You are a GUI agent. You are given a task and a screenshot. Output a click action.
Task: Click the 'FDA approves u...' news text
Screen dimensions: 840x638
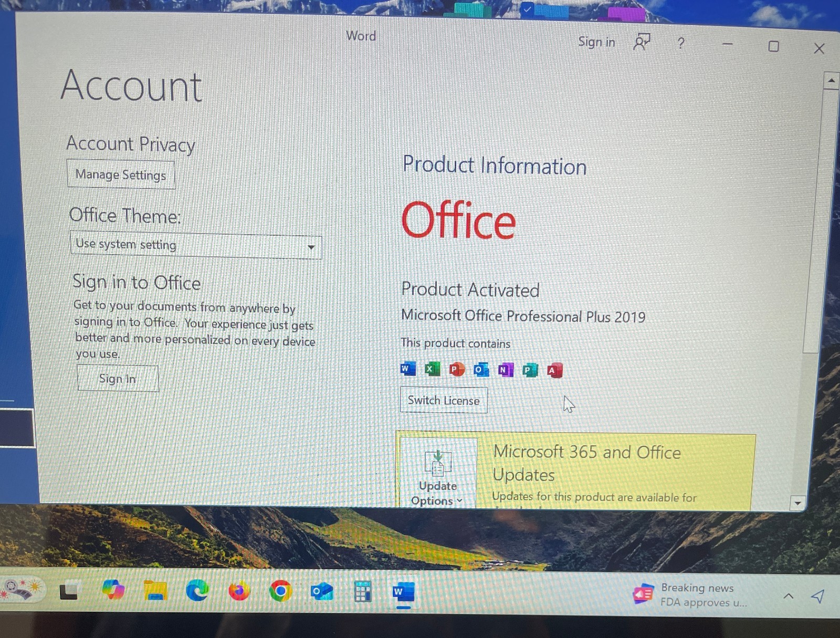tap(703, 602)
